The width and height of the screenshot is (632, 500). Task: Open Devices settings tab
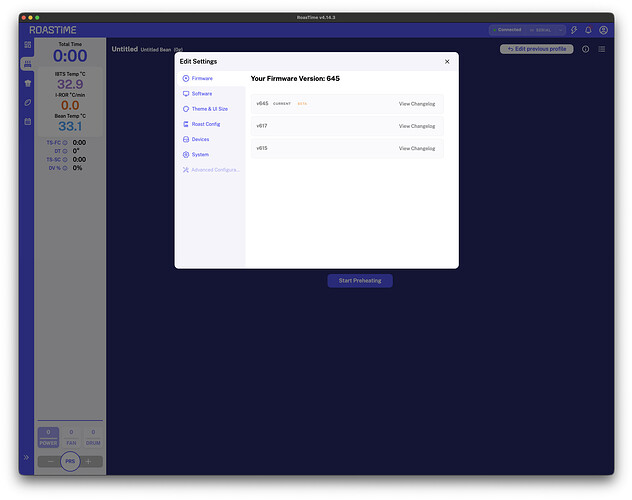(211, 139)
